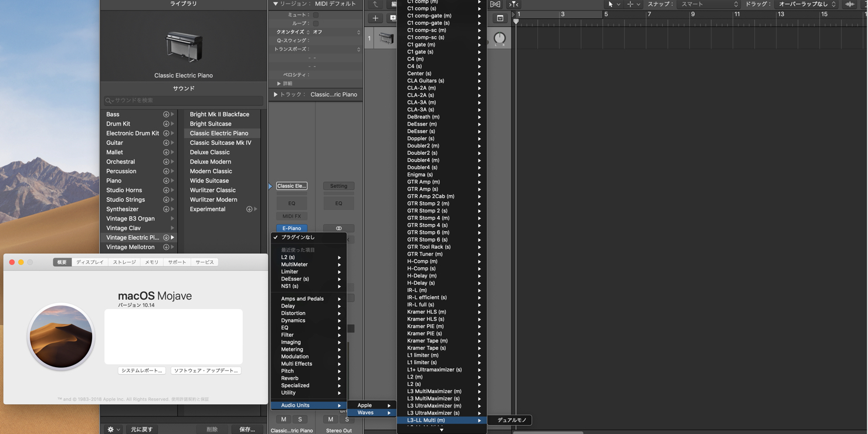Click the Software Update button
Screen dimensions: 868x434
click(x=206, y=371)
